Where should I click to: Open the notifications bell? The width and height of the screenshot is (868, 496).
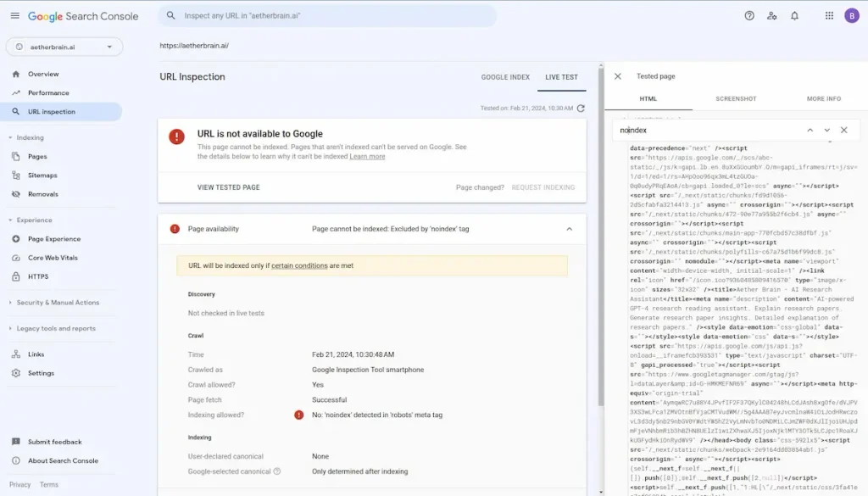[x=794, y=15]
